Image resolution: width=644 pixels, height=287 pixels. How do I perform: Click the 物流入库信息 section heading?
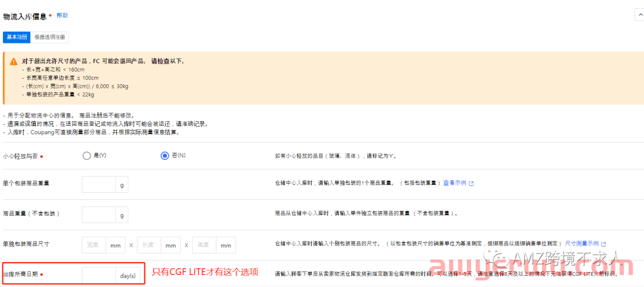pyautogui.click(x=24, y=17)
